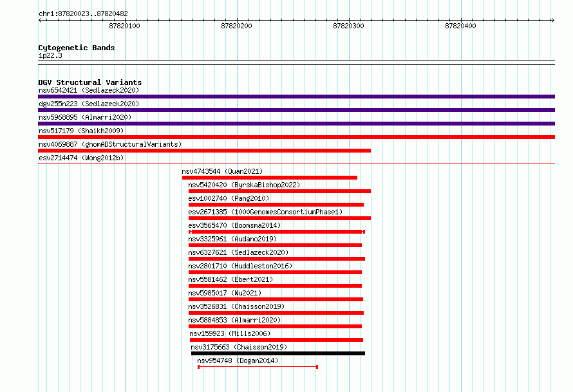Screen dimensions: 573x392
Task: Click esv2671385 (1000GenomesConsortiumPhase1) label
Action: point(265,212)
